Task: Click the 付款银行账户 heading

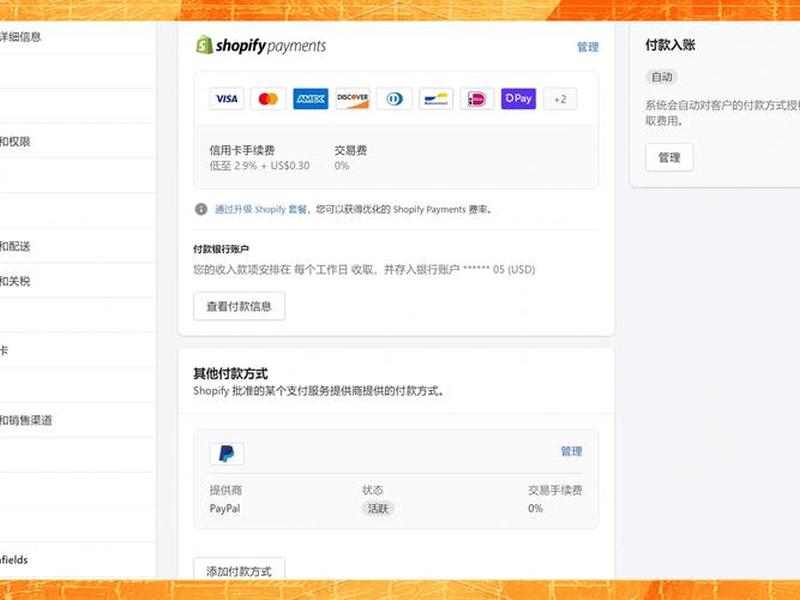Action: pos(221,249)
